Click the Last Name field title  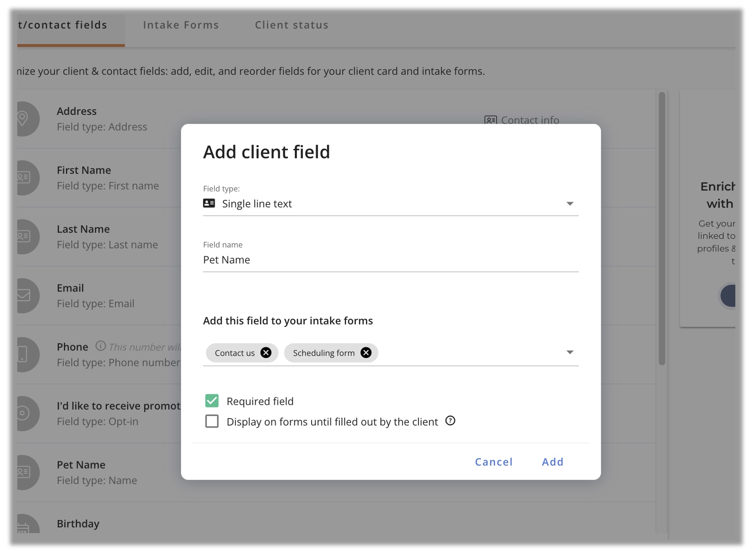coord(83,229)
